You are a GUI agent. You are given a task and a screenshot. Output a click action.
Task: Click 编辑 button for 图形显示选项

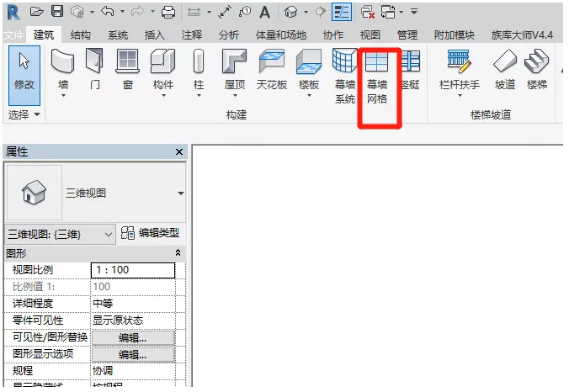[x=133, y=355]
